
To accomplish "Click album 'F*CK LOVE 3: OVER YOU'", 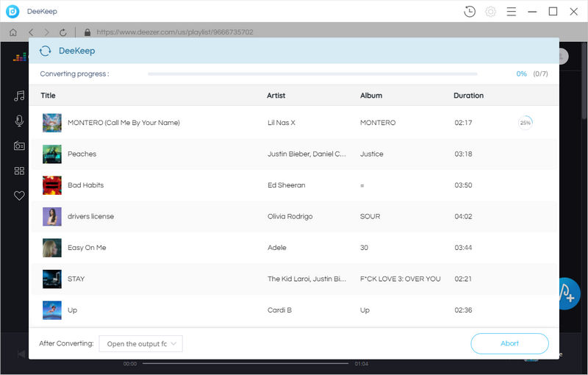I will coord(400,279).
